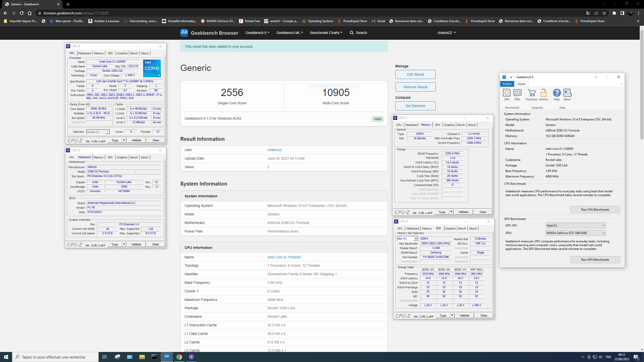Viewport: 644px width, 362px height.
Task: Open Search in the Geekbench navbar
Action: (x=358, y=33)
